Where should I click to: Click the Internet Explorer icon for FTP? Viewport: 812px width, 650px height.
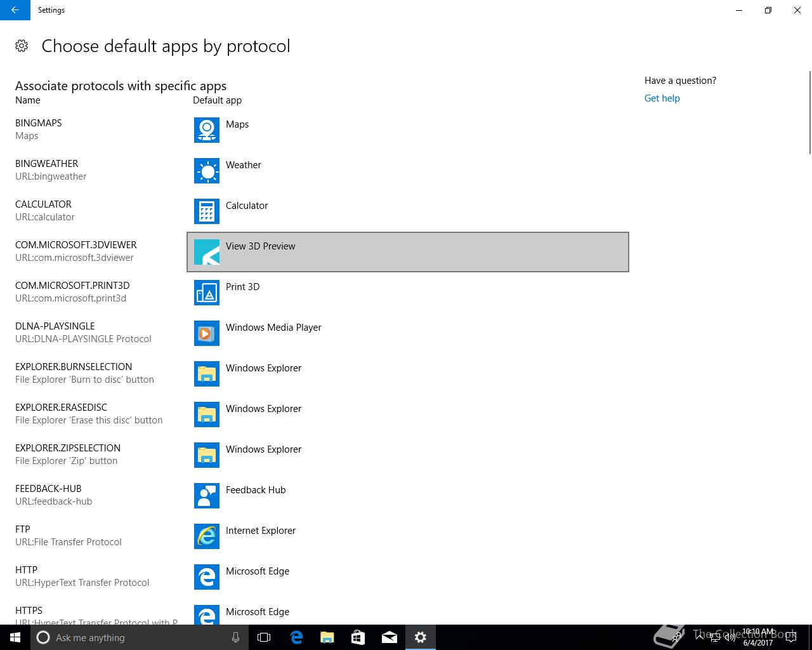(x=207, y=536)
